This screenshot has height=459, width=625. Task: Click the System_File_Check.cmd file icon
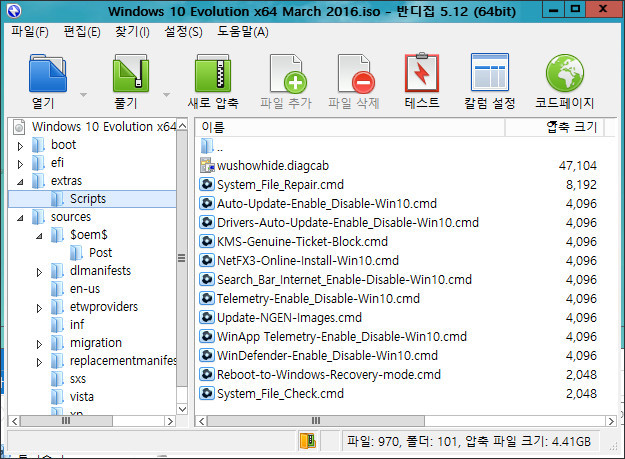(x=207, y=394)
